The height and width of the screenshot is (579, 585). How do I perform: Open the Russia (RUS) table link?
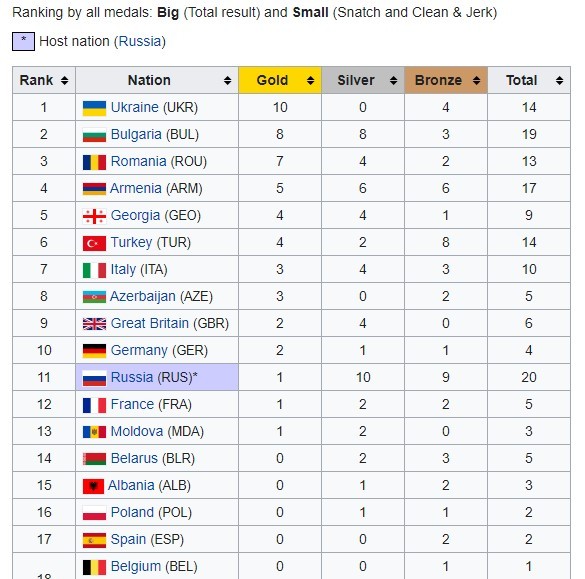[x=132, y=377]
